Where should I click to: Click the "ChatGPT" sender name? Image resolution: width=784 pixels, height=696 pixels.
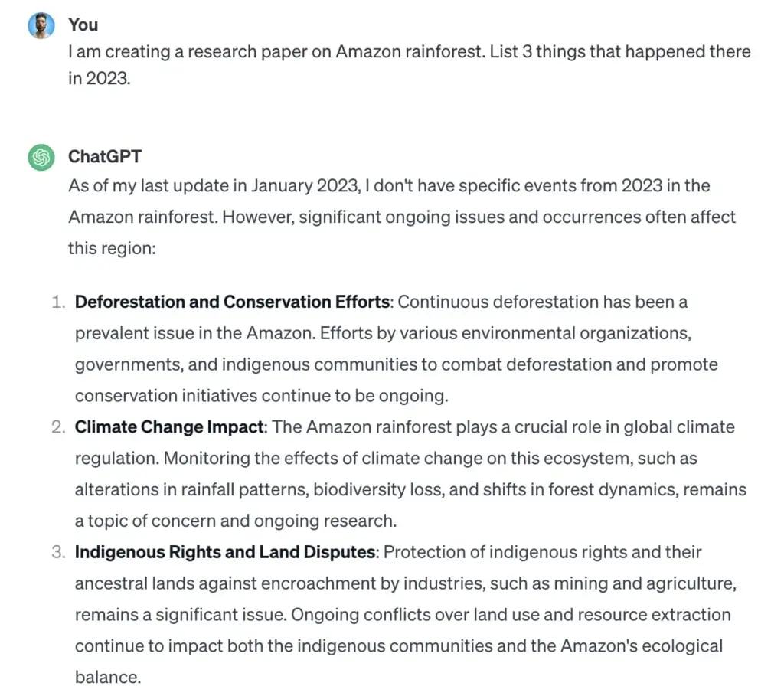105,157
